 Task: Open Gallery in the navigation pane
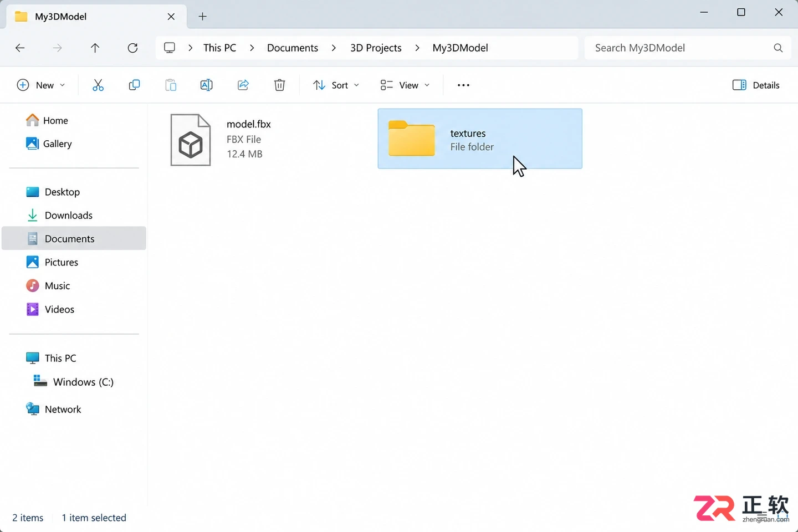pyautogui.click(x=49, y=144)
